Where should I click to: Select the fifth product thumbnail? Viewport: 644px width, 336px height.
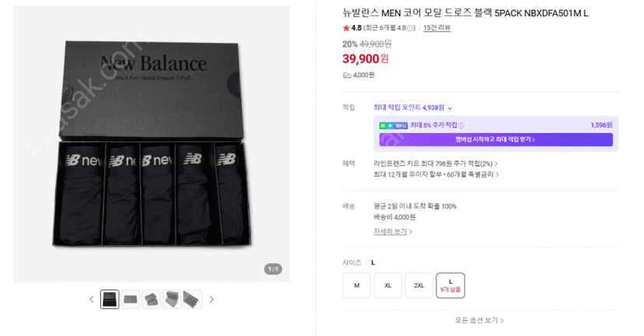click(192, 299)
